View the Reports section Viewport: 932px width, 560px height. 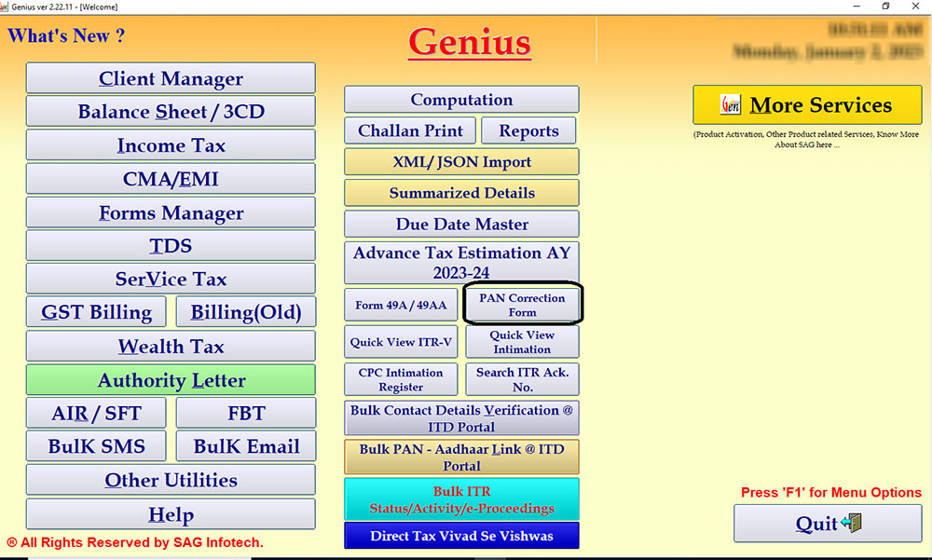[528, 130]
